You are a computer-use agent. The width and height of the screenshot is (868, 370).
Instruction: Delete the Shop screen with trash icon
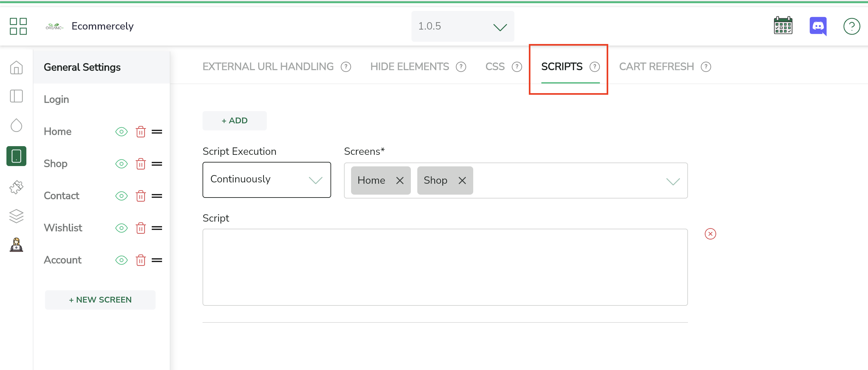point(140,164)
